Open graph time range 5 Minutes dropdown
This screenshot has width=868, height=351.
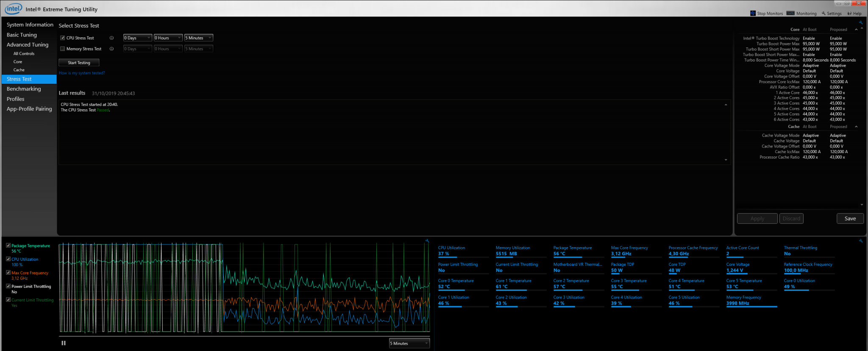click(409, 343)
